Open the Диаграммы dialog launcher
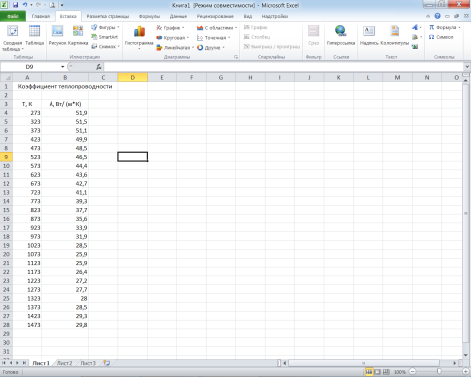471x377 pixels. [x=236, y=57]
